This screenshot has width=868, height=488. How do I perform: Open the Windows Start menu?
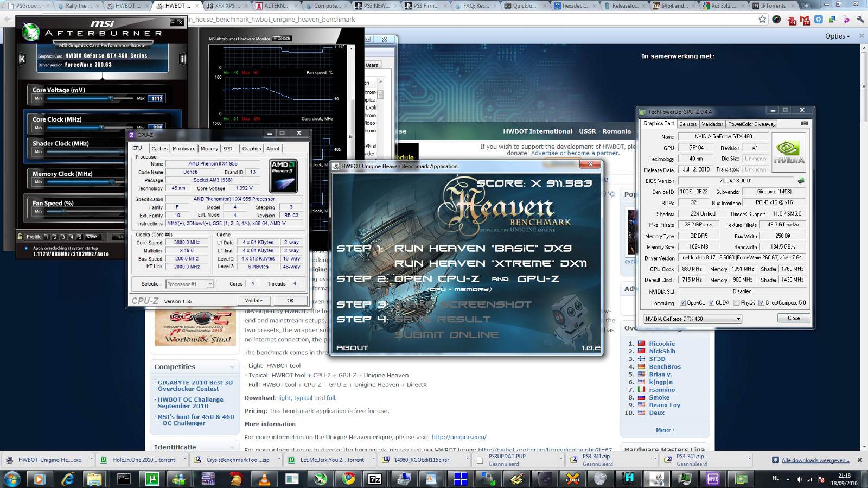(x=12, y=479)
